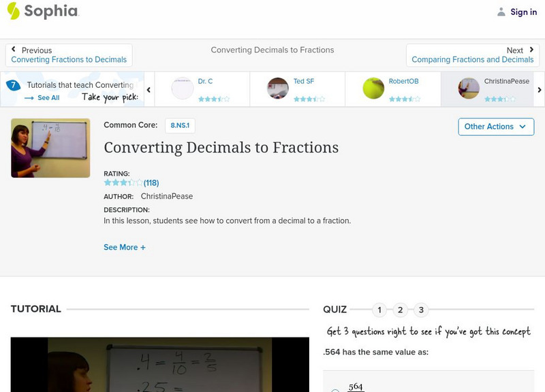545x392 pixels.
Task: Select Ted SF's tutorial thumbnail
Action: 278,87
